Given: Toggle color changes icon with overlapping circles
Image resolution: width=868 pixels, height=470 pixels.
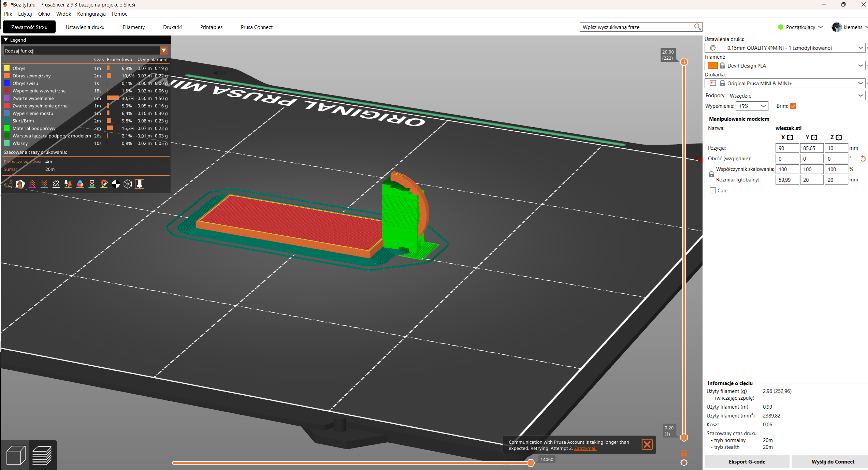Looking at the screenshot, I should [80, 184].
